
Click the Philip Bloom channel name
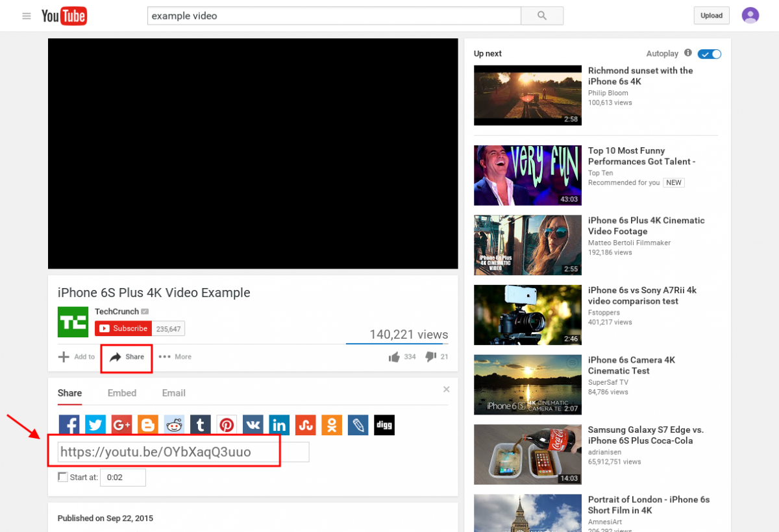click(608, 93)
